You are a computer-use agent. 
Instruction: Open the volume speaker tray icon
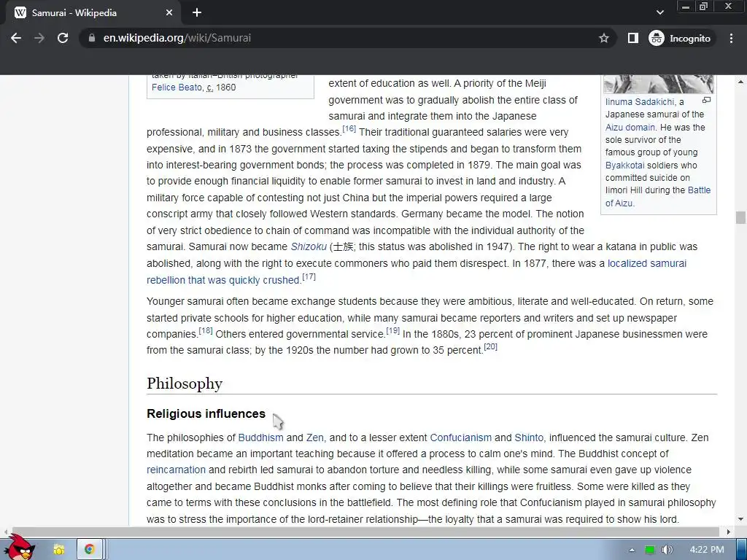coord(667,550)
